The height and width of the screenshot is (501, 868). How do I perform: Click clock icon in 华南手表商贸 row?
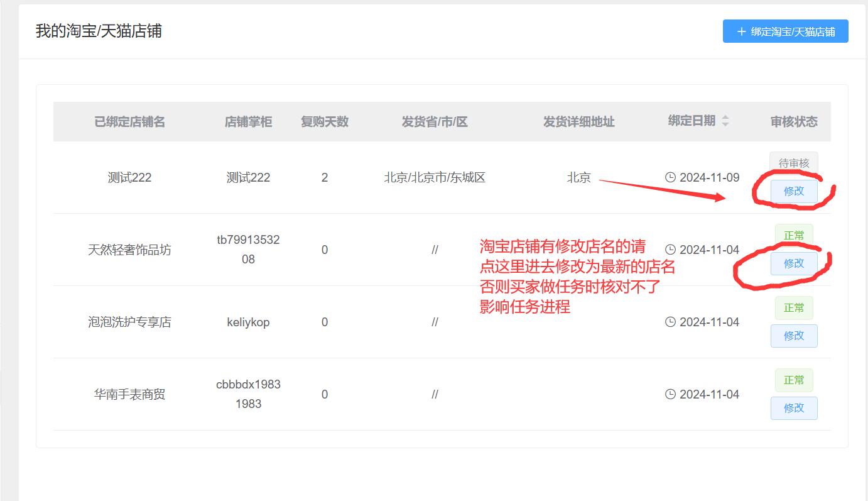tap(670, 394)
